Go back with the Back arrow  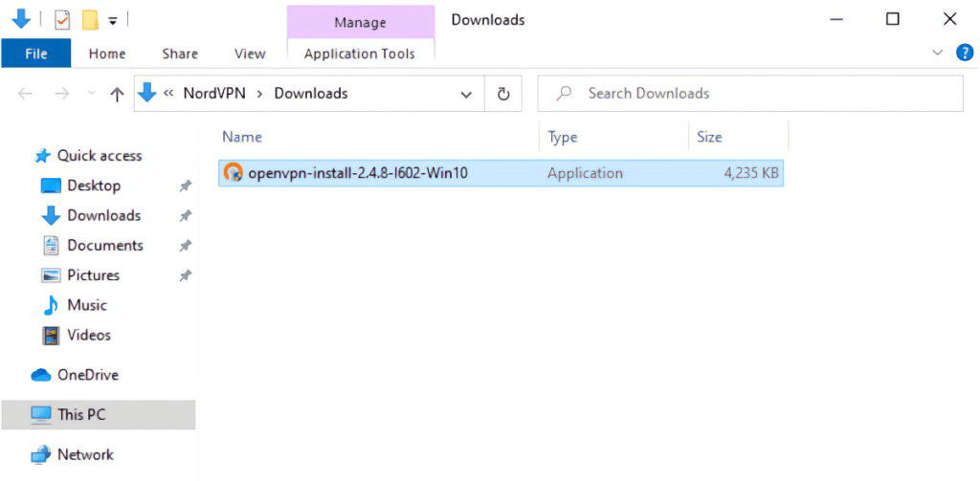(25, 94)
